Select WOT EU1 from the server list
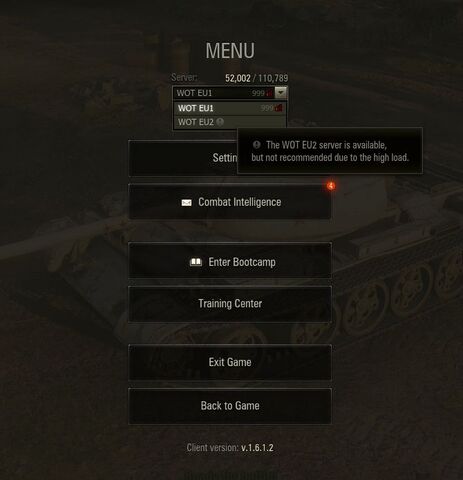This screenshot has height=480, width=463. [x=230, y=108]
